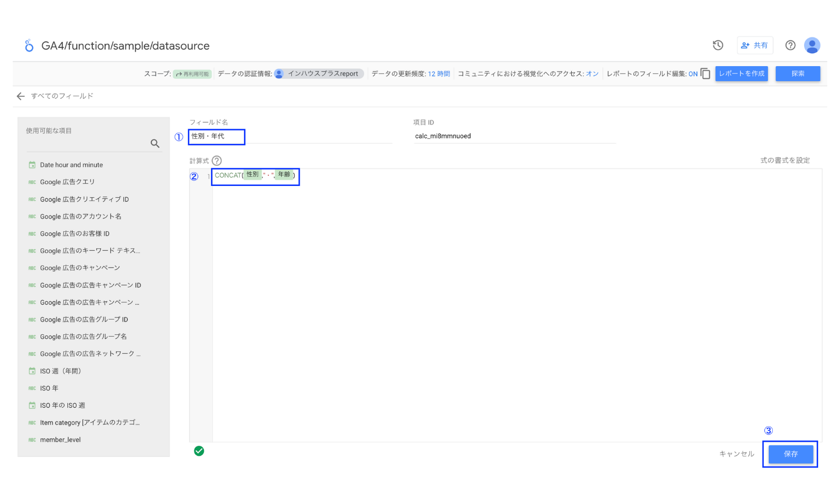Click the レポートを作成 button
This screenshot has width=840, height=504.
click(741, 73)
